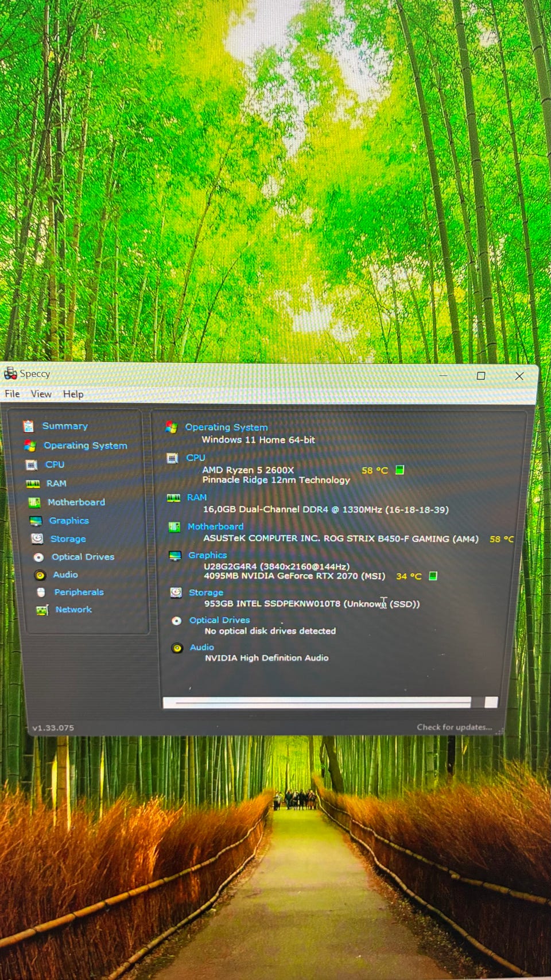Click NVIDIA High Definition Audio text
The image size is (551, 980).
267,658
